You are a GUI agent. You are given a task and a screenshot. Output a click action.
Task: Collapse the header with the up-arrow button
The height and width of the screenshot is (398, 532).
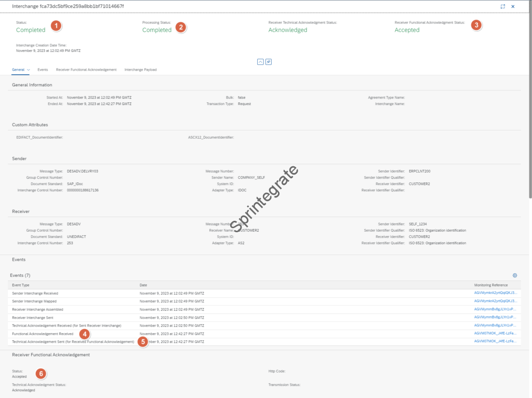click(x=260, y=62)
